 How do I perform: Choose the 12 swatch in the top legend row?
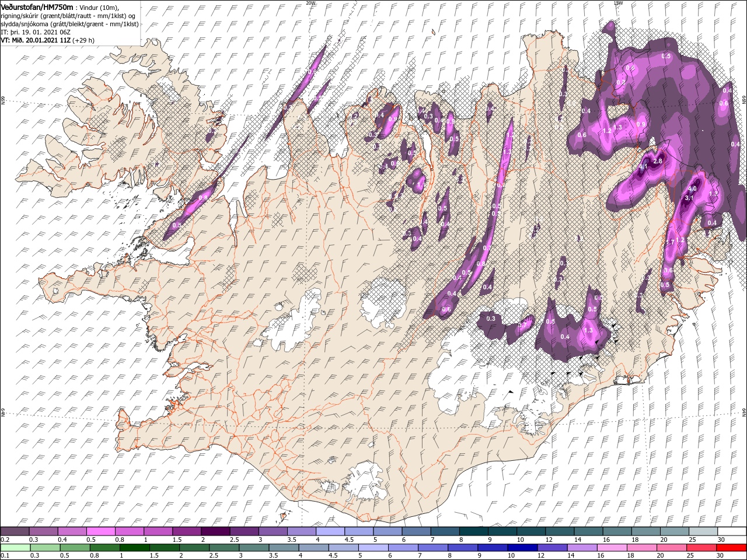click(559, 531)
